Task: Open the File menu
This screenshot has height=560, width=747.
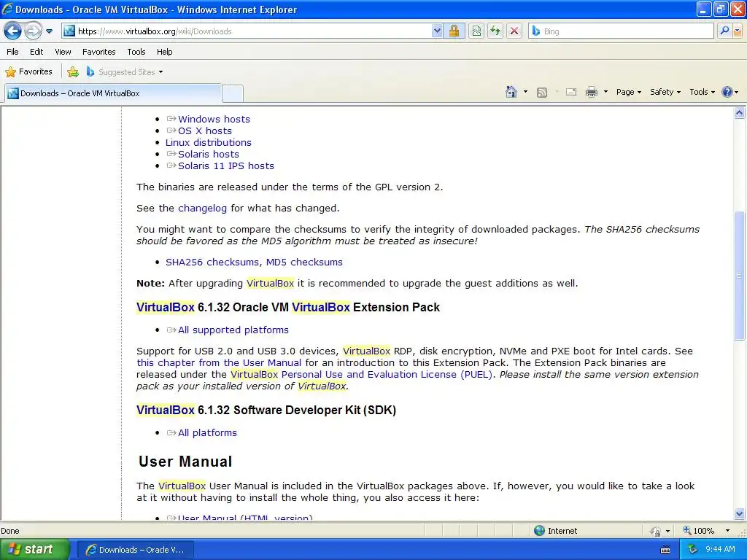Action: point(12,52)
